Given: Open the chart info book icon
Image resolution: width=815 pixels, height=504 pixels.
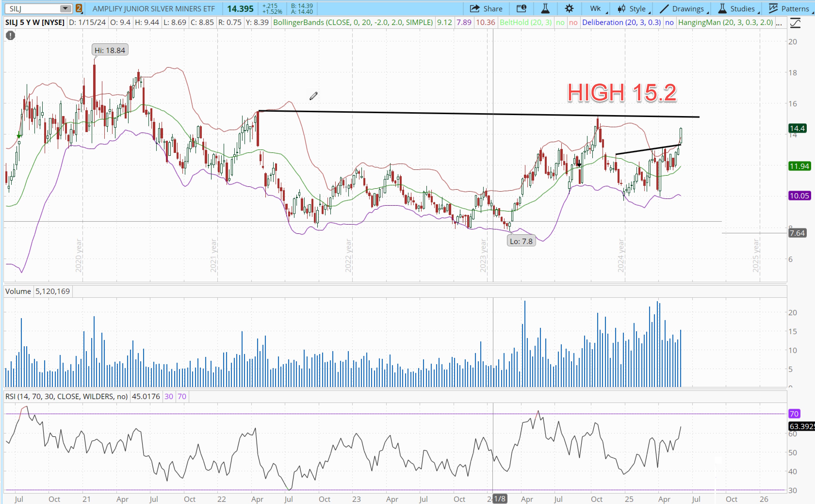Looking at the screenshot, I should point(522,9).
